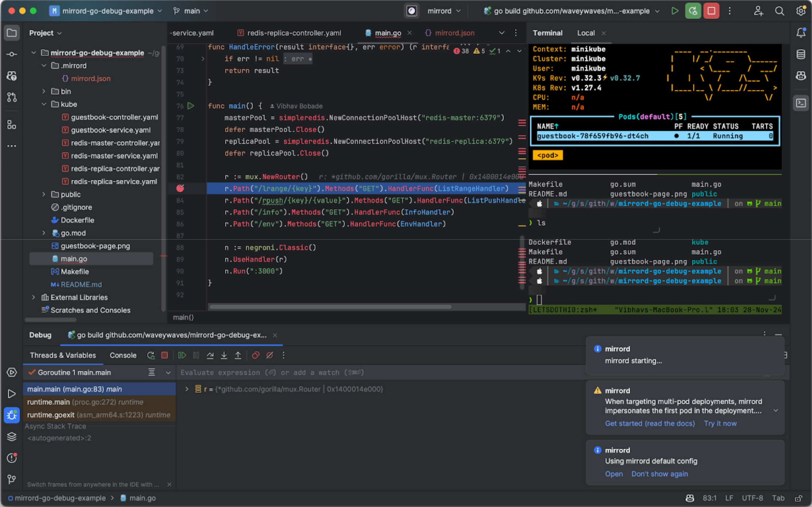
Task: Open the Notifications bell icon
Action: [x=801, y=33]
